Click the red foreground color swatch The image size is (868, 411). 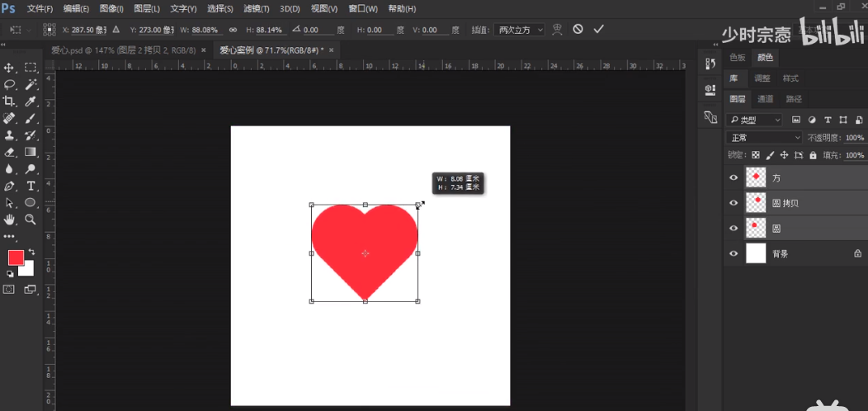click(x=16, y=257)
